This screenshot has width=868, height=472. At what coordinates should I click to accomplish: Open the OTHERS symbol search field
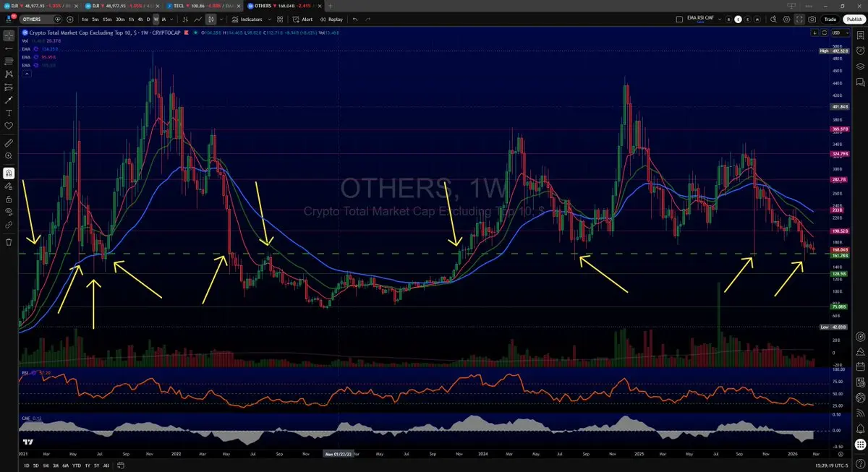coord(41,20)
